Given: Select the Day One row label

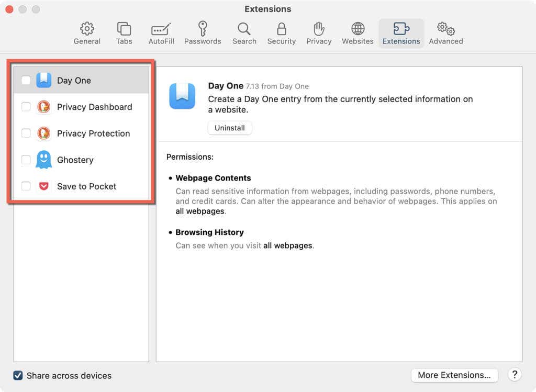Looking at the screenshot, I should pyautogui.click(x=74, y=81).
